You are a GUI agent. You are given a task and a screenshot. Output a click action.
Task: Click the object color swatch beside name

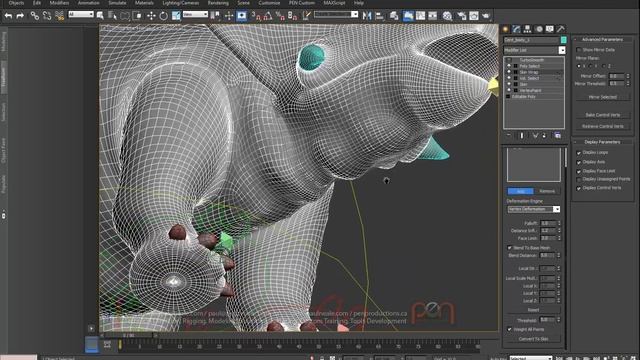(564, 40)
